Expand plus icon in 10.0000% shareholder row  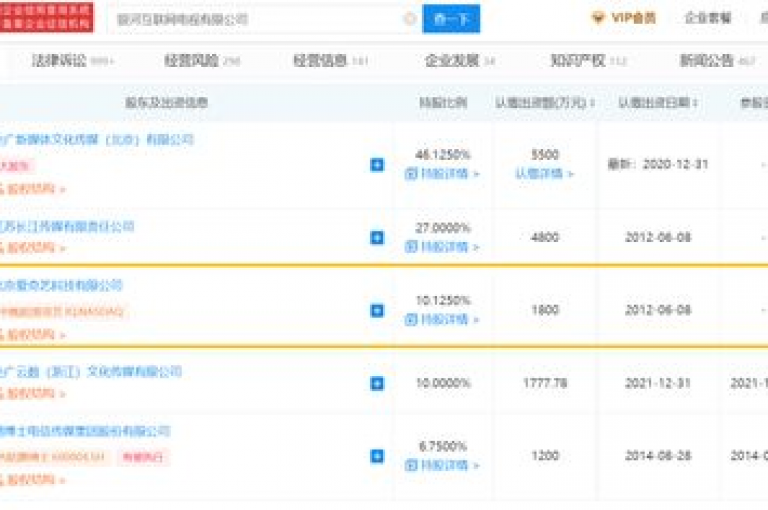[x=377, y=383]
